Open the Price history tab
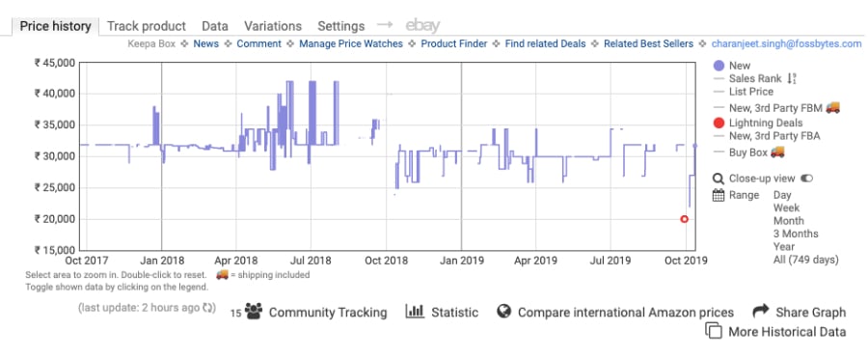 click(55, 26)
